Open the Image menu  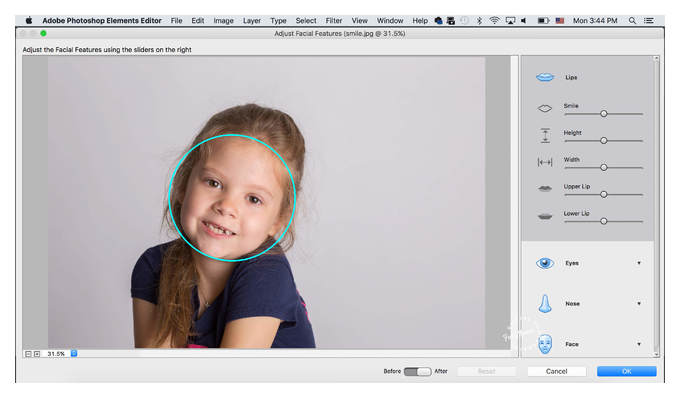pos(223,20)
